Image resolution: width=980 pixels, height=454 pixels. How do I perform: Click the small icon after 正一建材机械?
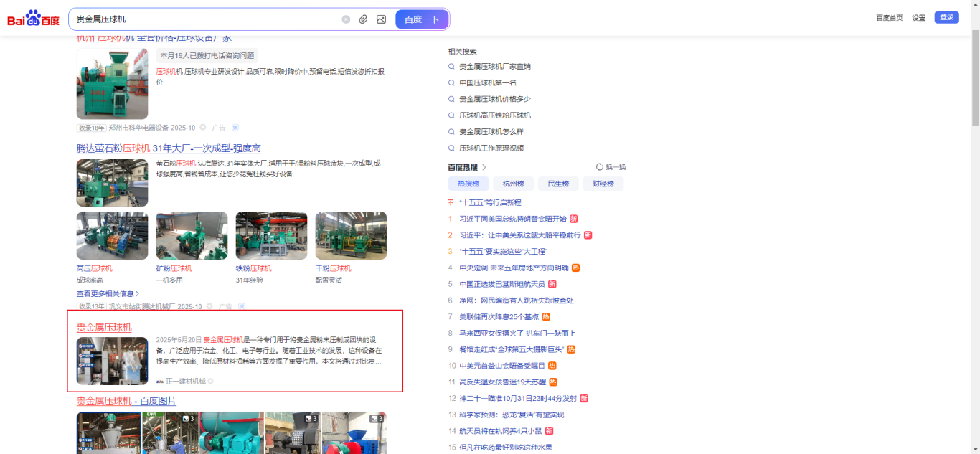(211, 381)
